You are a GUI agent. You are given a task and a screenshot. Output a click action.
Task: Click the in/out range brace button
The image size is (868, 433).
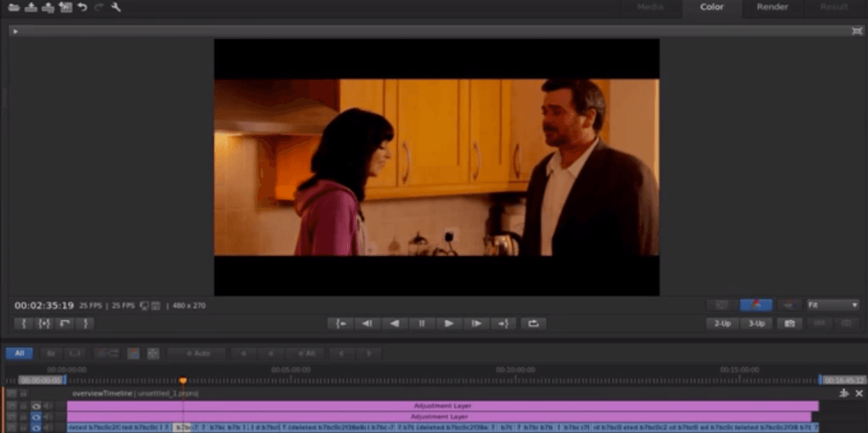44,324
